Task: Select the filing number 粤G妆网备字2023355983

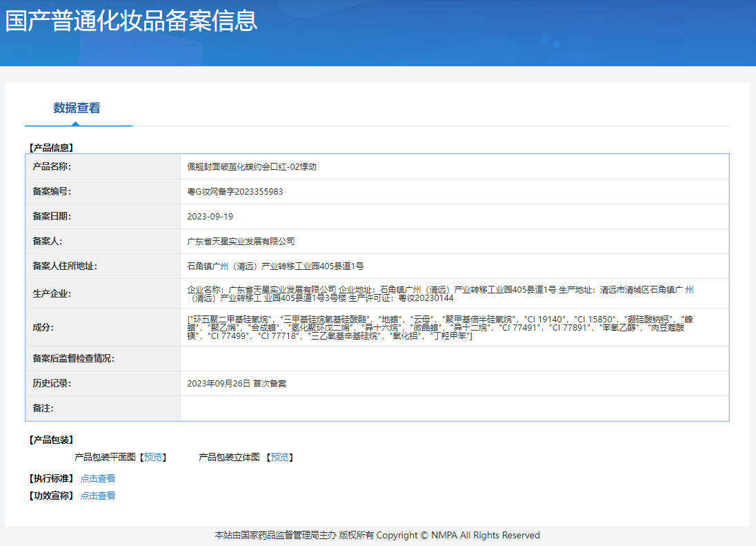Action: pos(235,191)
